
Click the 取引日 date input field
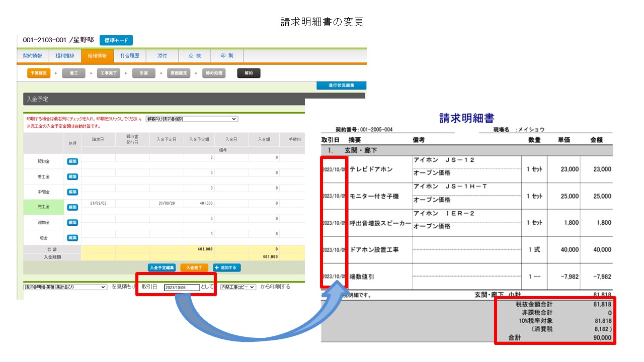tap(182, 288)
